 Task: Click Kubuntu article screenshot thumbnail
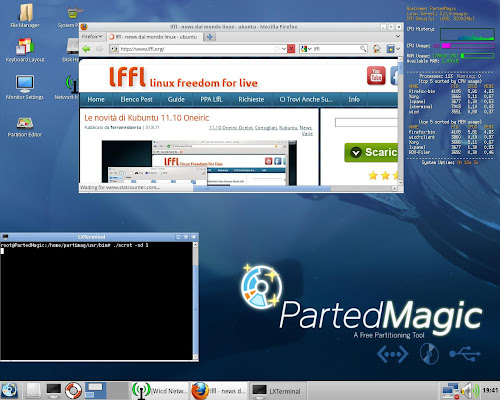tap(199, 163)
